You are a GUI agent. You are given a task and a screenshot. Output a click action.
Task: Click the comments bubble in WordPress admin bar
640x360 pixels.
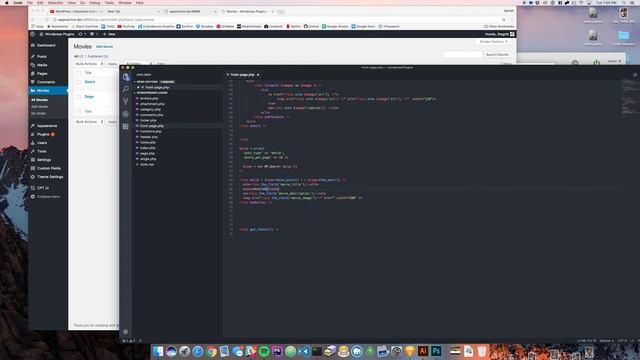coord(94,34)
